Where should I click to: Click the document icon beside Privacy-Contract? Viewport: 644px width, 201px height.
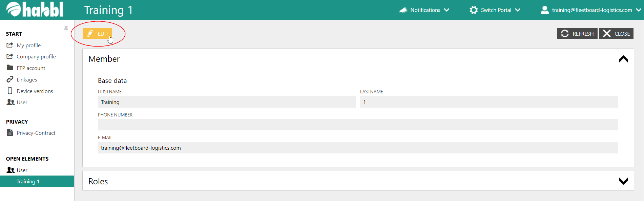tap(10, 133)
